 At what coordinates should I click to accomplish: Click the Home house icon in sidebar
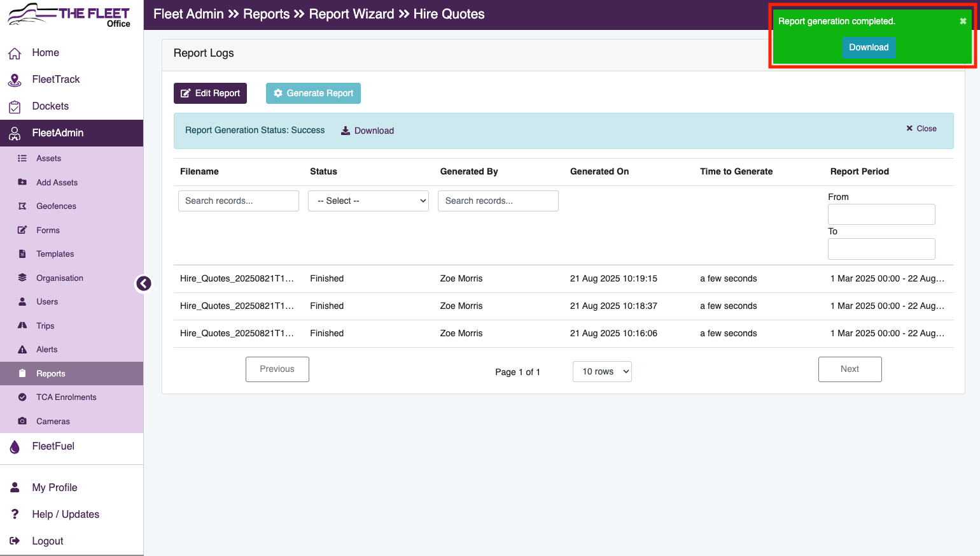click(x=15, y=53)
